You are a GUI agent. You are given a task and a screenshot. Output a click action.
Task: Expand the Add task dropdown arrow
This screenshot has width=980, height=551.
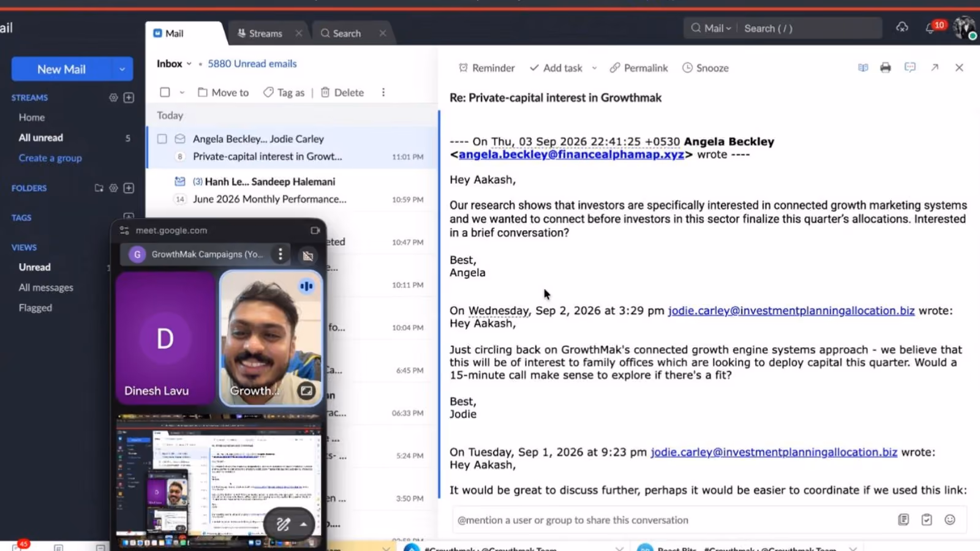[x=594, y=68]
